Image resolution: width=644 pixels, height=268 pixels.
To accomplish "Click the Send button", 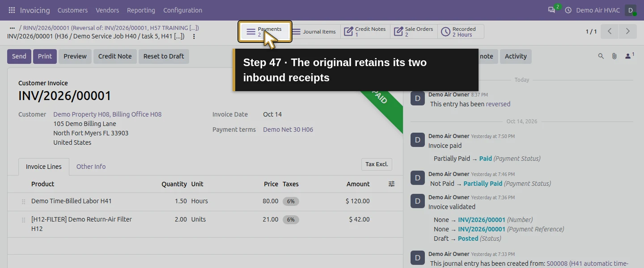I will click(19, 56).
